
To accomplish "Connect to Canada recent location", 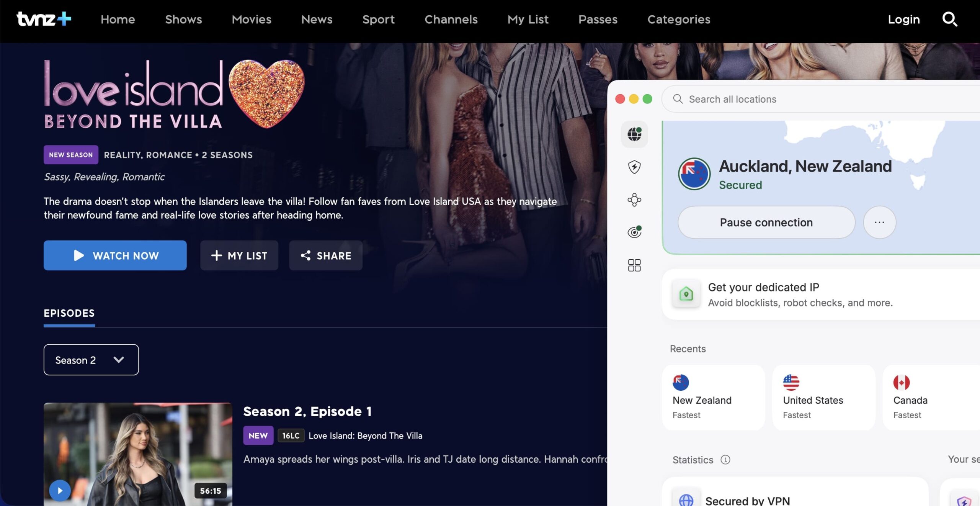I will click(x=931, y=397).
